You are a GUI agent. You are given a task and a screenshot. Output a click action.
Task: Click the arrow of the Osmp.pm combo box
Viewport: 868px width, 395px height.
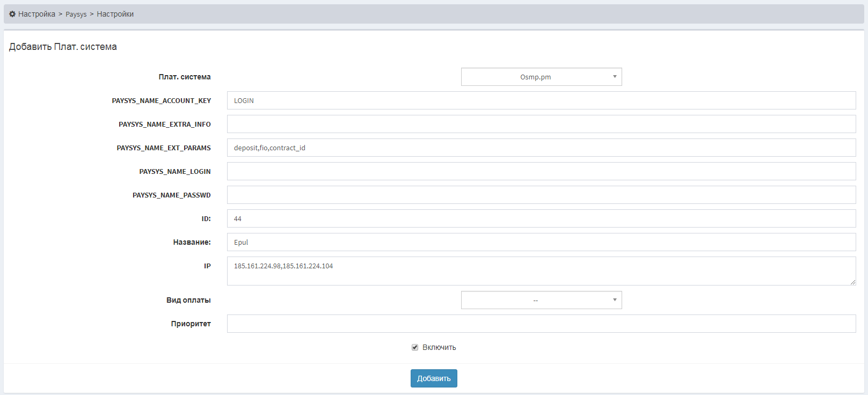(615, 77)
